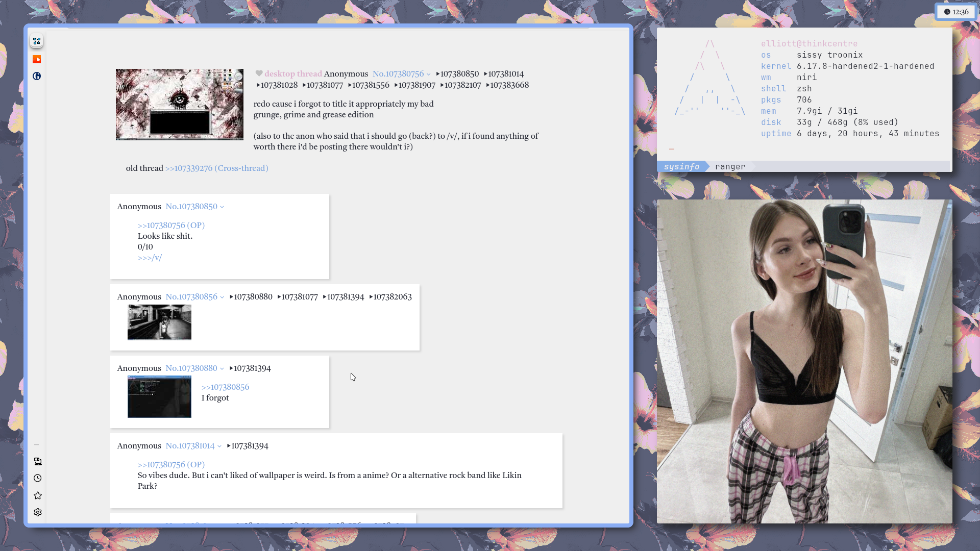Open the bookmarks star icon
Image resolution: width=980 pixels, height=551 pixels.
tap(38, 495)
